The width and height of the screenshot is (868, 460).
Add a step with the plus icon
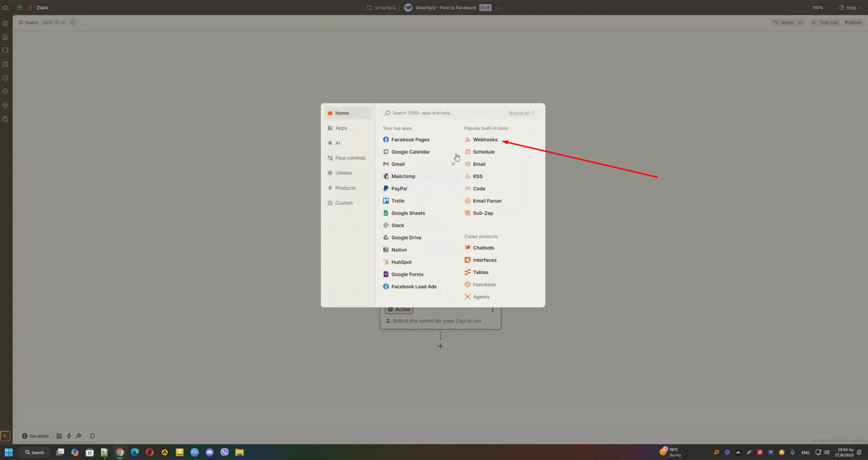(x=440, y=346)
